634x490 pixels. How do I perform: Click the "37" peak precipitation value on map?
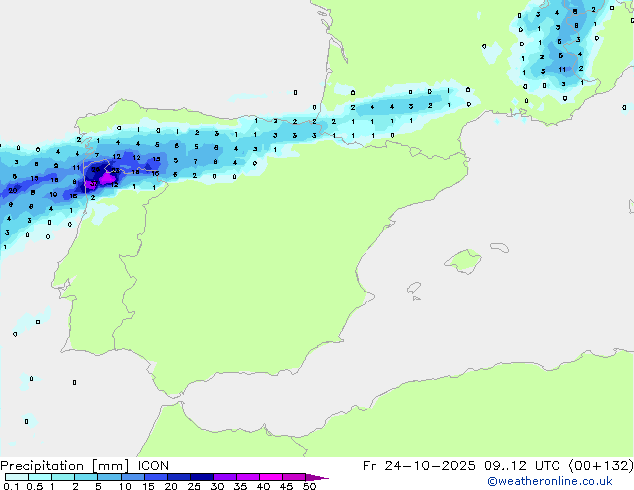[x=93, y=184]
